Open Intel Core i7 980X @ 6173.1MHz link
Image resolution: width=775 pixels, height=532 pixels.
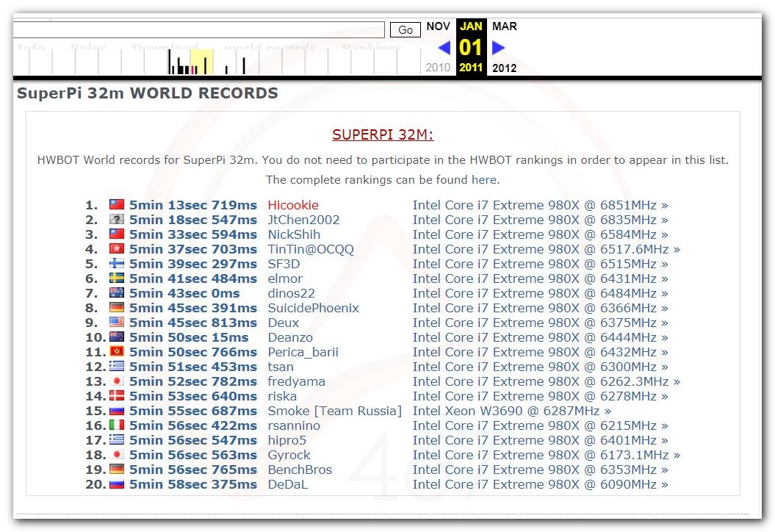546,455
